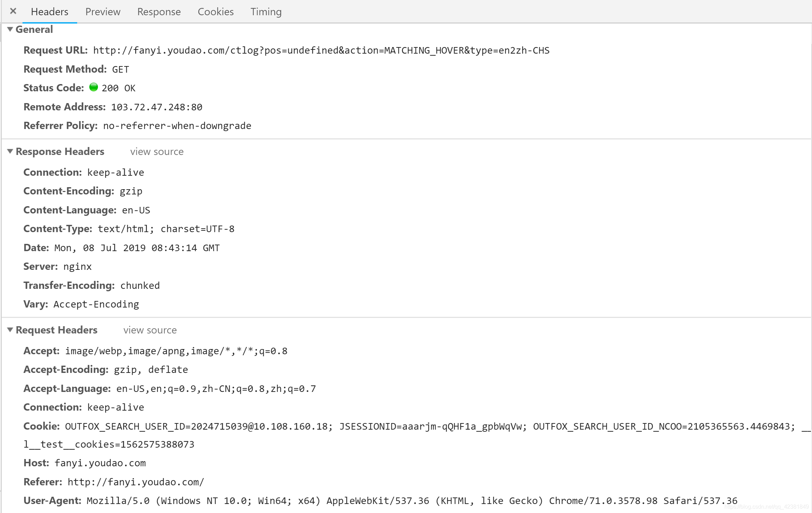The image size is (812, 513).
Task: Click view source next to Request Headers
Action: click(x=150, y=330)
